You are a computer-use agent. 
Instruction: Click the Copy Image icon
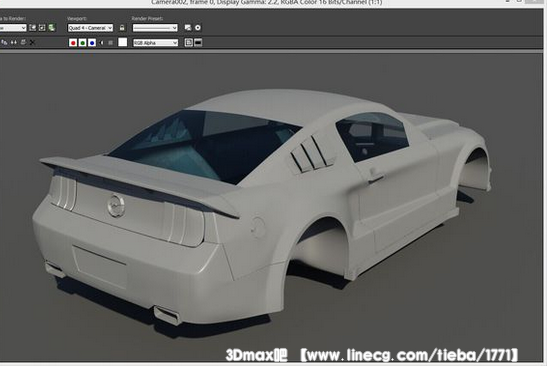click(x=5, y=43)
